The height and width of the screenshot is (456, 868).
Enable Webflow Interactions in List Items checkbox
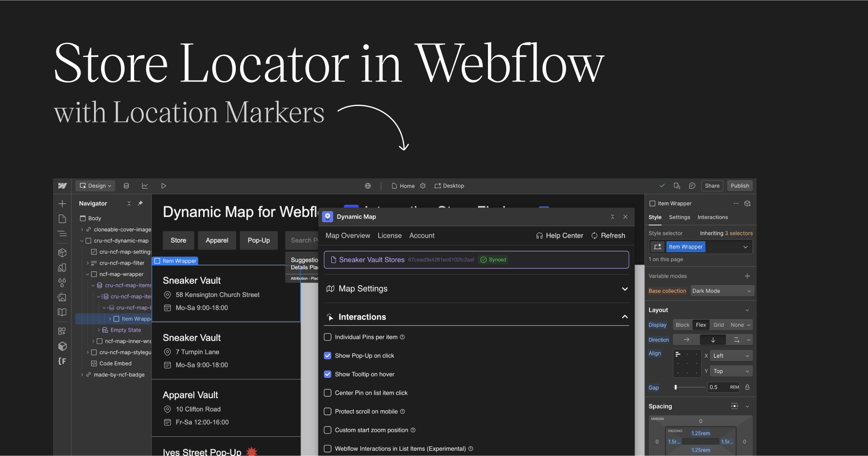[x=327, y=449]
